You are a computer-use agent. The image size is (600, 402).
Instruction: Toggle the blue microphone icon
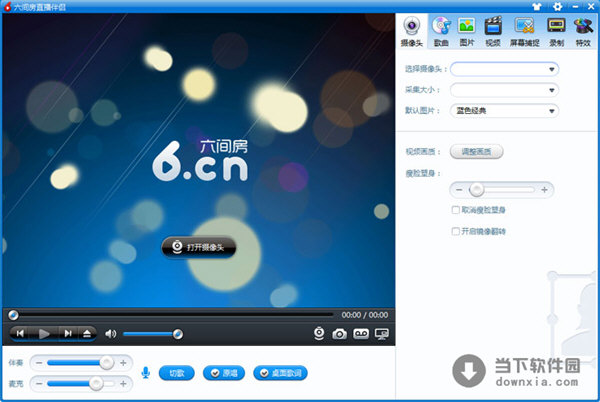pyautogui.click(x=145, y=373)
